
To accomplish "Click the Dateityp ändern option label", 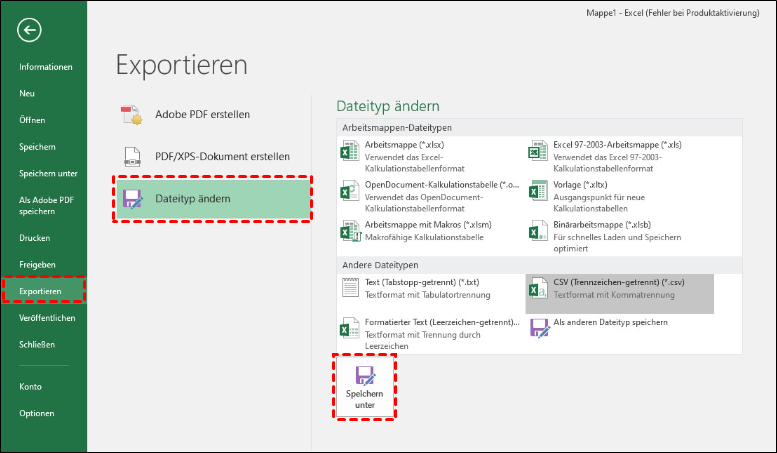I will tap(193, 199).
